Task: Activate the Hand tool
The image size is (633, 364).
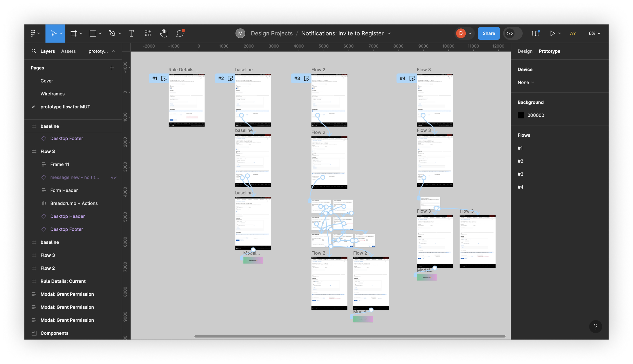Action: pos(164,33)
